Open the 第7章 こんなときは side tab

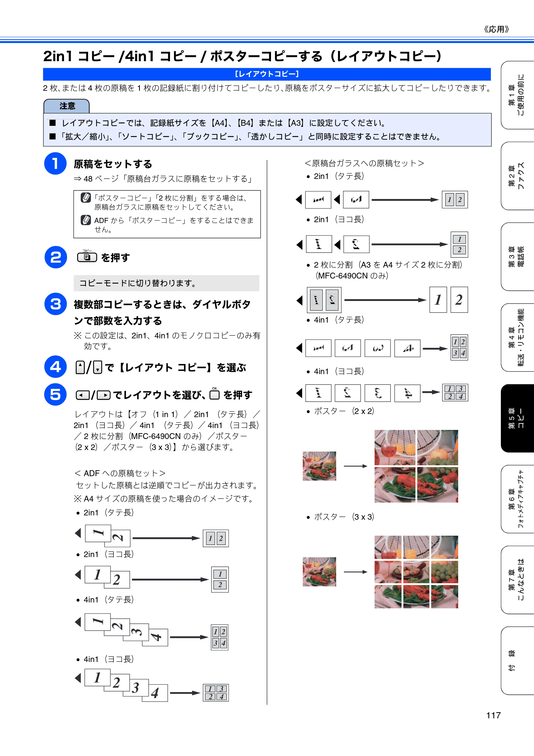click(x=517, y=580)
